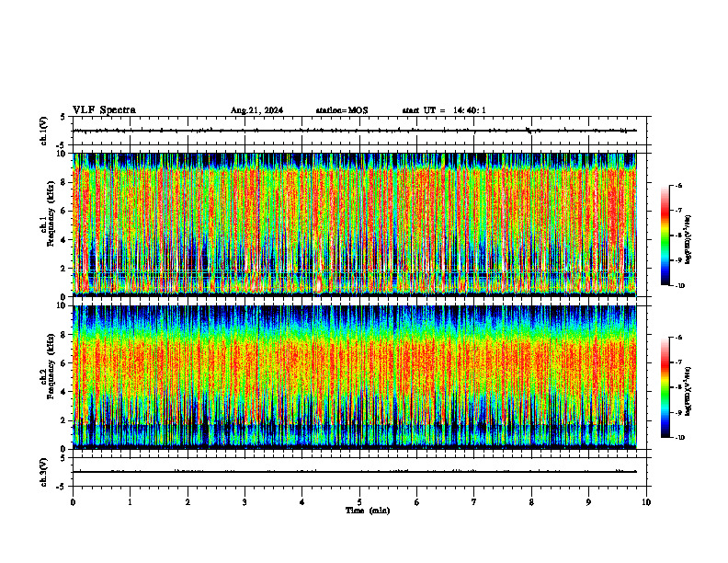Screen dimensions: 728x563
Task: Click the "-5" tick on ch.1(V) axis
Action: pyautogui.click(x=62, y=145)
